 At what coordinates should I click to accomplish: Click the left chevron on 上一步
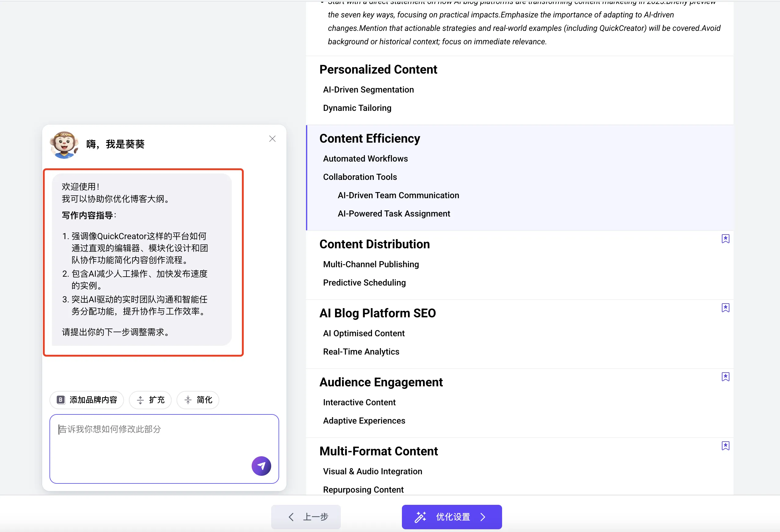point(291,517)
